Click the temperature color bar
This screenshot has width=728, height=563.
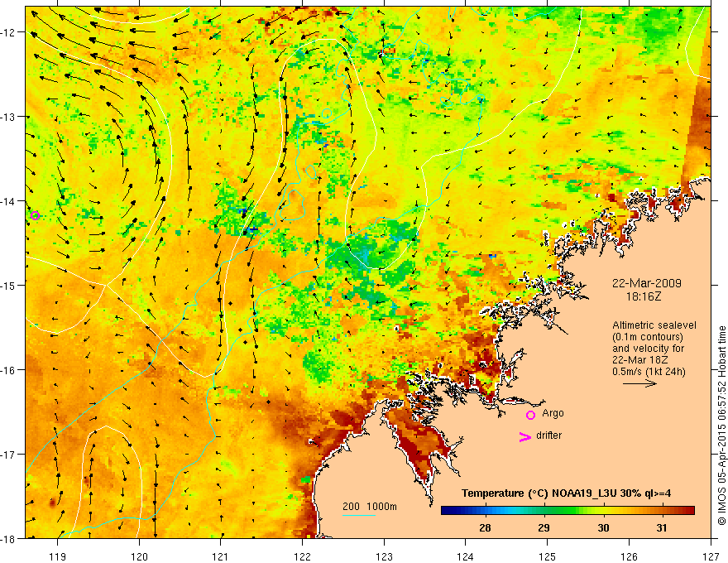(x=568, y=511)
